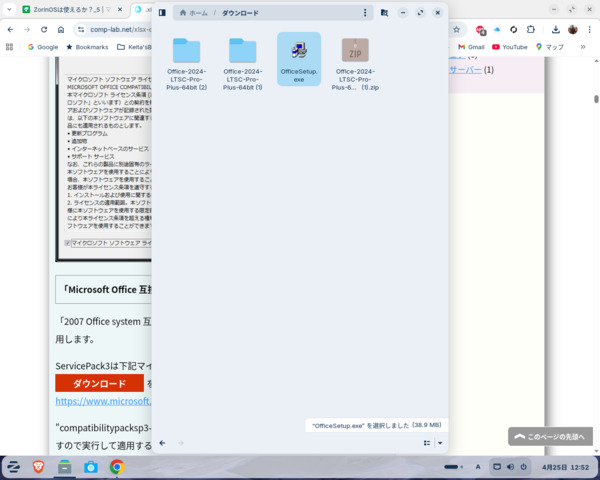Click the address bar comp-lab.net

121,29
